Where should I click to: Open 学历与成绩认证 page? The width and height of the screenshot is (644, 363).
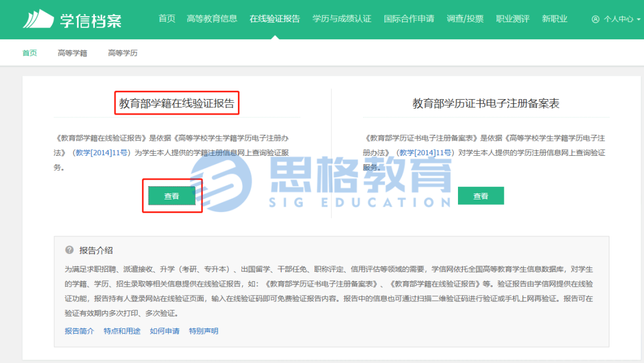[340, 19]
